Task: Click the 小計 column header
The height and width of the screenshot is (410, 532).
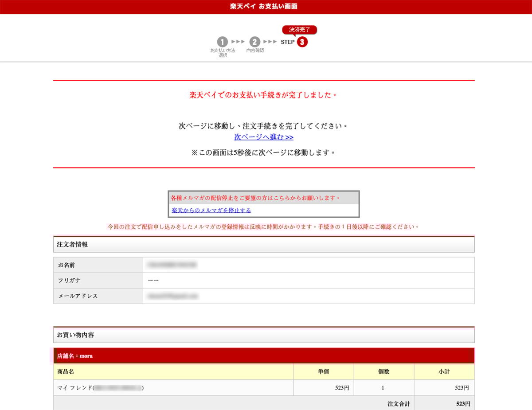Action: point(444,371)
